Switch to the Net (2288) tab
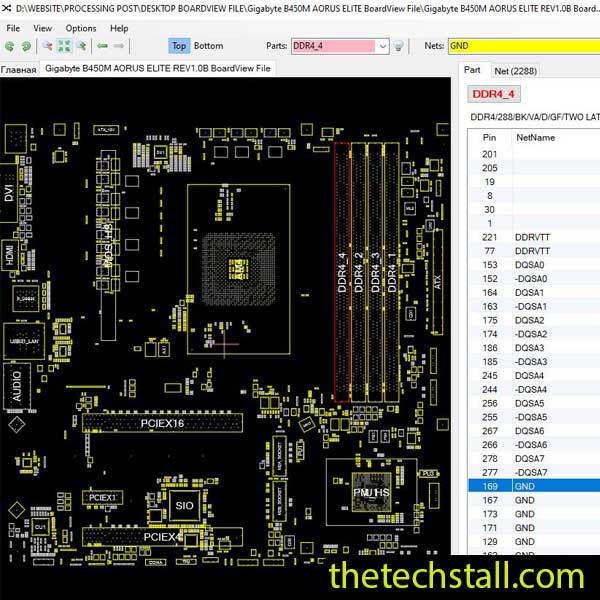 coord(515,70)
